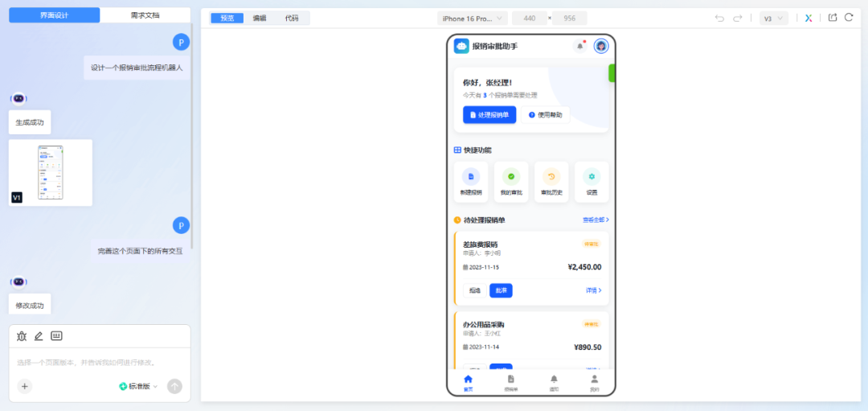The width and height of the screenshot is (868, 411).
Task: Click the 你好，张经理！ greeting
Action: tap(488, 83)
